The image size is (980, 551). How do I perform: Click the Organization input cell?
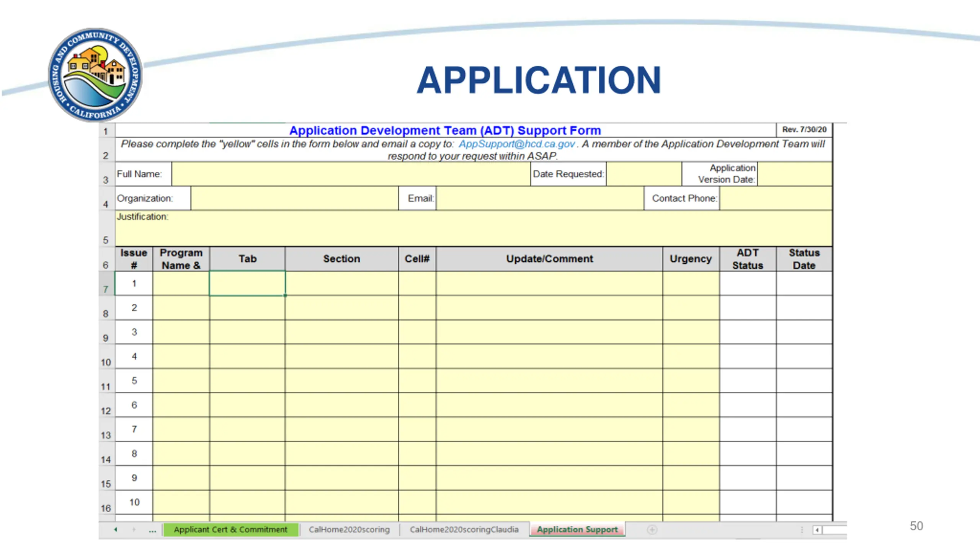[x=295, y=198]
